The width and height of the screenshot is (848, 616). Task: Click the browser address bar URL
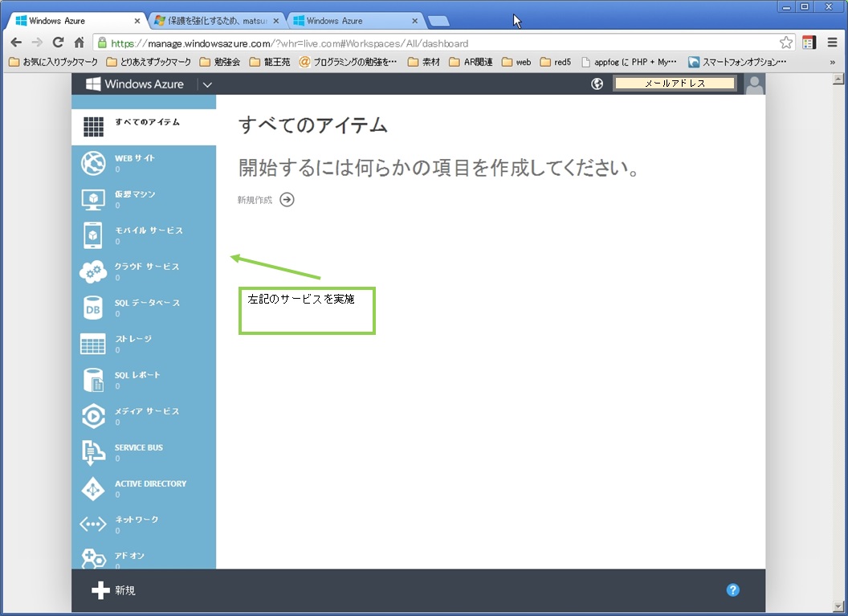click(x=289, y=43)
